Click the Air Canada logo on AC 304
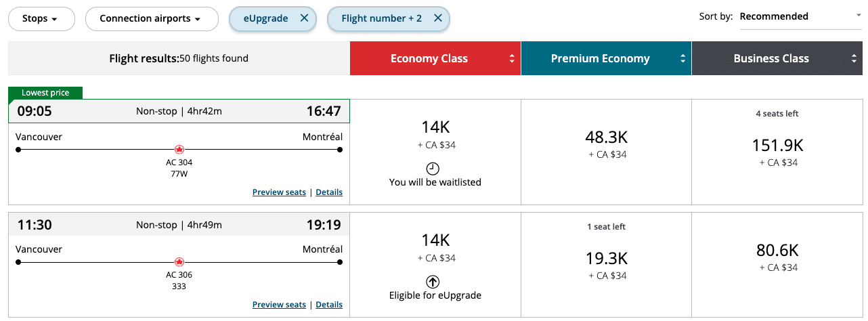Screen dimensions: 868x321 click(x=179, y=149)
